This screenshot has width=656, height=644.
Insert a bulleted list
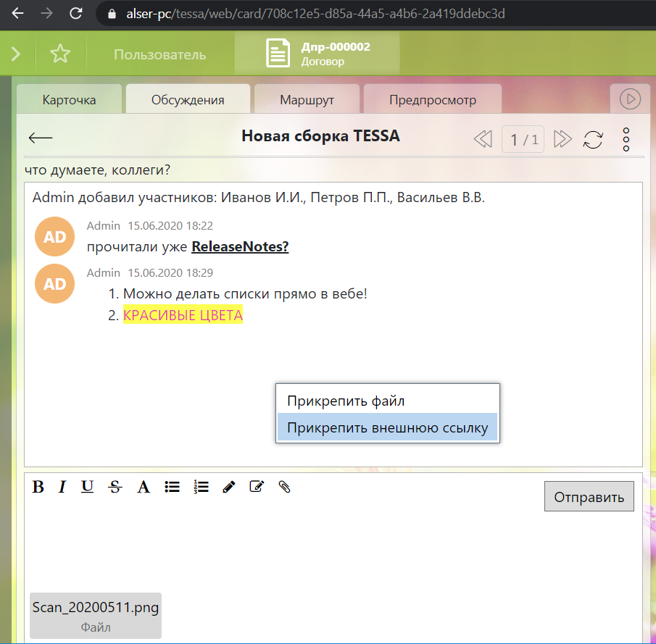pos(172,487)
